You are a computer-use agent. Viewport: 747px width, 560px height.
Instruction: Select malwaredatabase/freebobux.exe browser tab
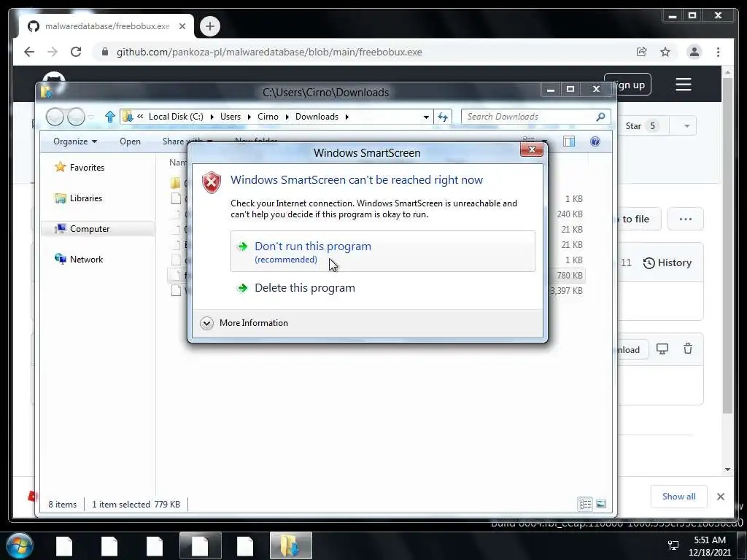(107, 26)
